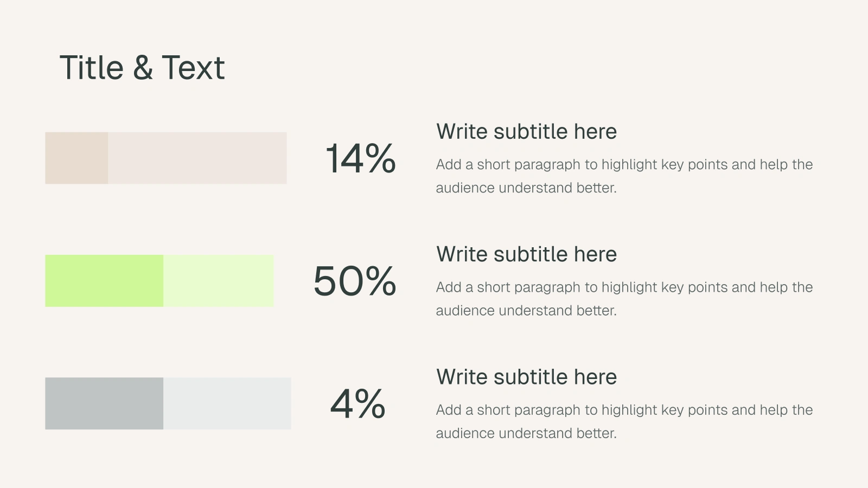Click the 4% percentage label
This screenshot has height=488, width=868.
pos(358,404)
